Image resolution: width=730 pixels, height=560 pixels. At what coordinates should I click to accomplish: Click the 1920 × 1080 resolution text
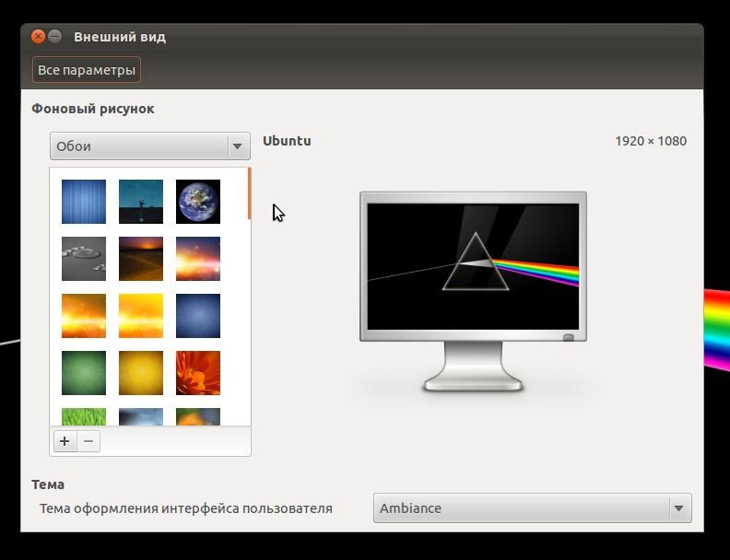click(x=651, y=141)
